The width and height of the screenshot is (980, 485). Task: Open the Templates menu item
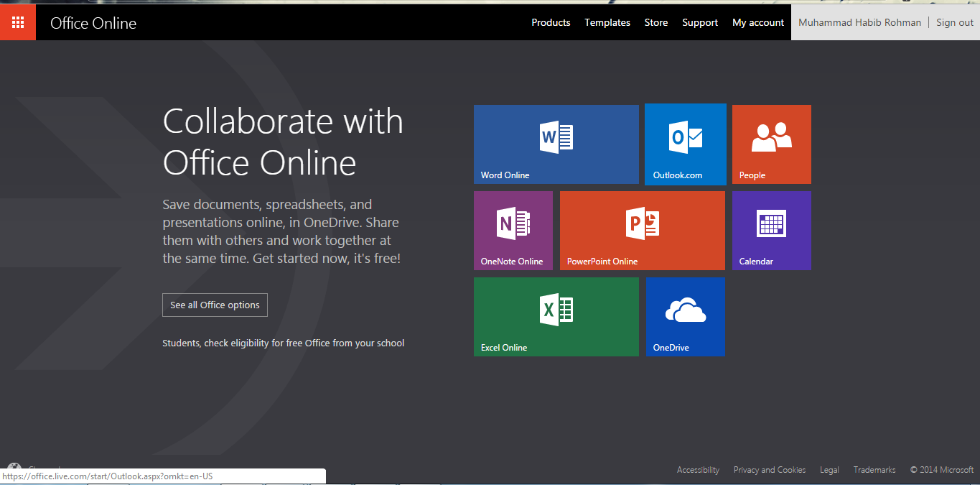click(x=607, y=22)
